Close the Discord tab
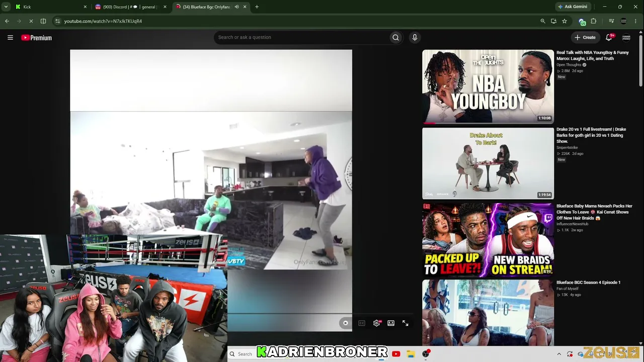 (165, 7)
